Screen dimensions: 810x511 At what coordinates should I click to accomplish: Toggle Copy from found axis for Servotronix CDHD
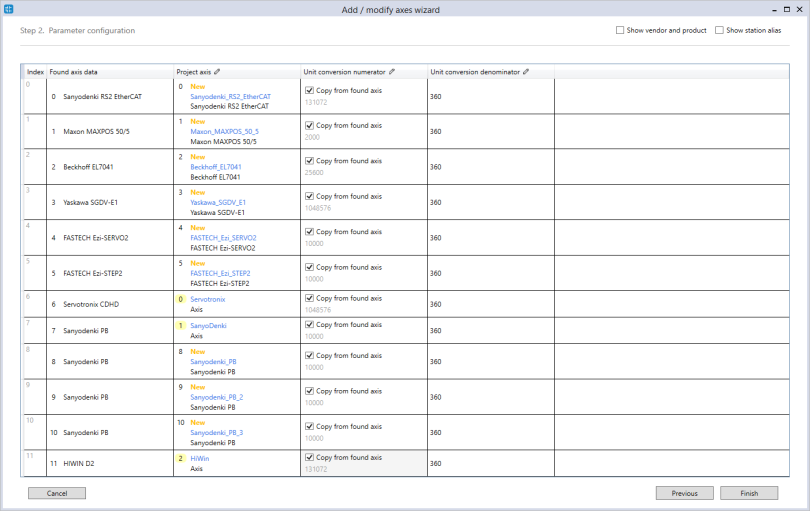click(x=309, y=298)
